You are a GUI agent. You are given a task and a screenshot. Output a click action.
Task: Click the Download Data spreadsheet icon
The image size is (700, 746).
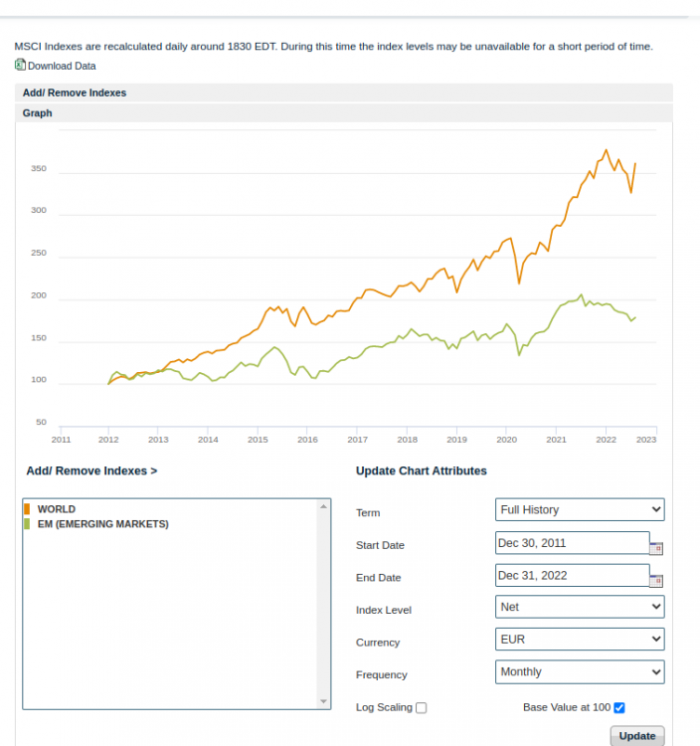(x=20, y=66)
